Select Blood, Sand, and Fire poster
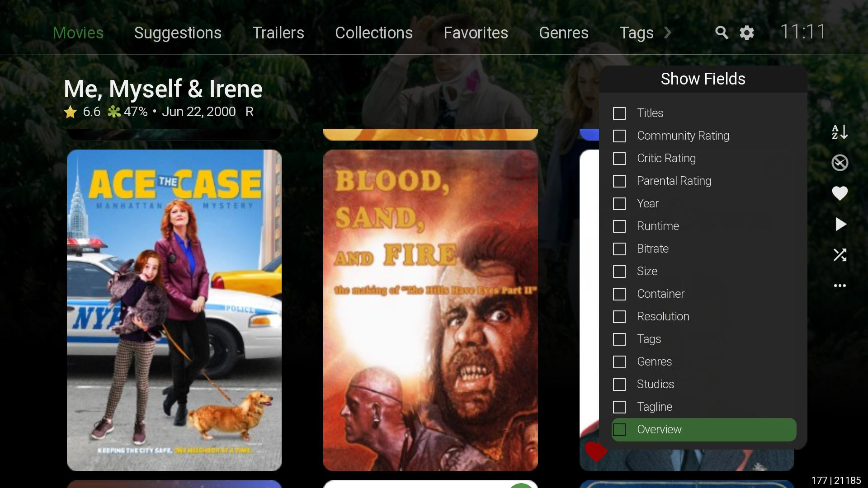 [430, 310]
